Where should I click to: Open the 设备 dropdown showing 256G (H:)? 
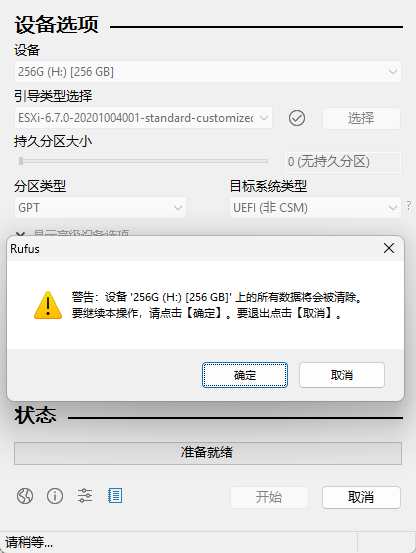(208, 72)
